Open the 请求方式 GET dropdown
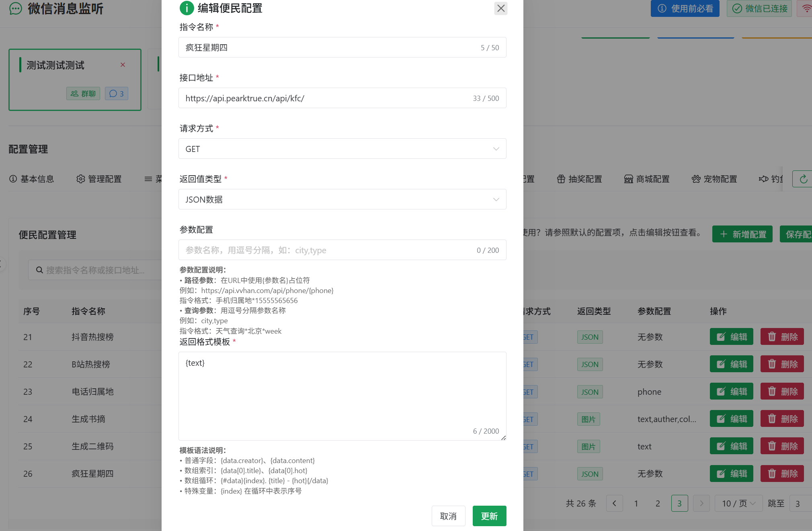Image resolution: width=812 pixels, height=531 pixels. [342, 149]
